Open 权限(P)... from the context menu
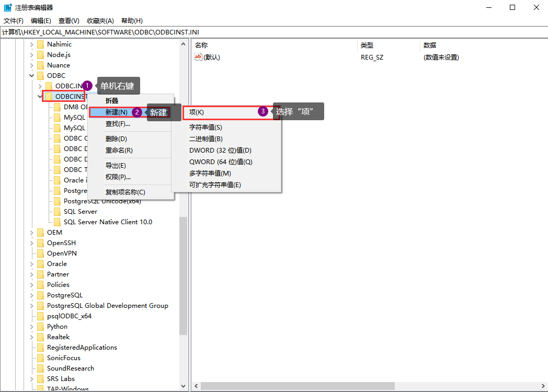548x392 pixels. (x=131, y=178)
